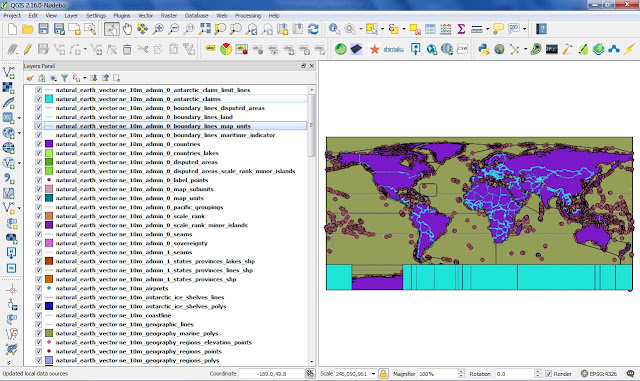Open dropdown beside PostGIS layer icon in sidebar
Image resolution: width=640 pixels, height=381 pixels.
coord(19,118)
